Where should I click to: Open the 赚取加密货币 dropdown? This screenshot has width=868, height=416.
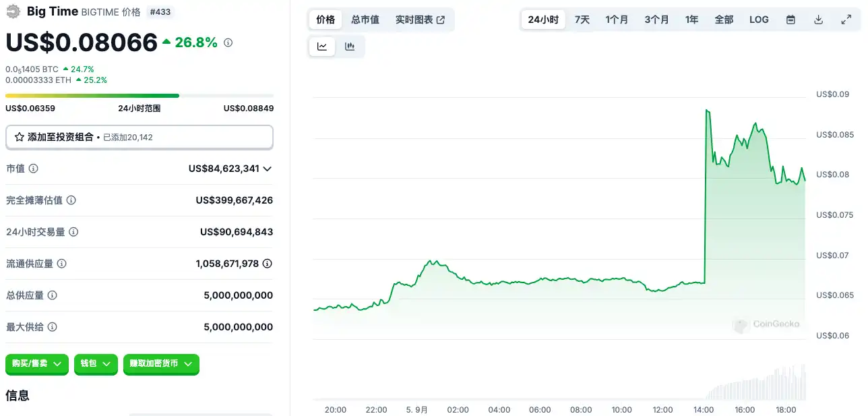[161, 363]
